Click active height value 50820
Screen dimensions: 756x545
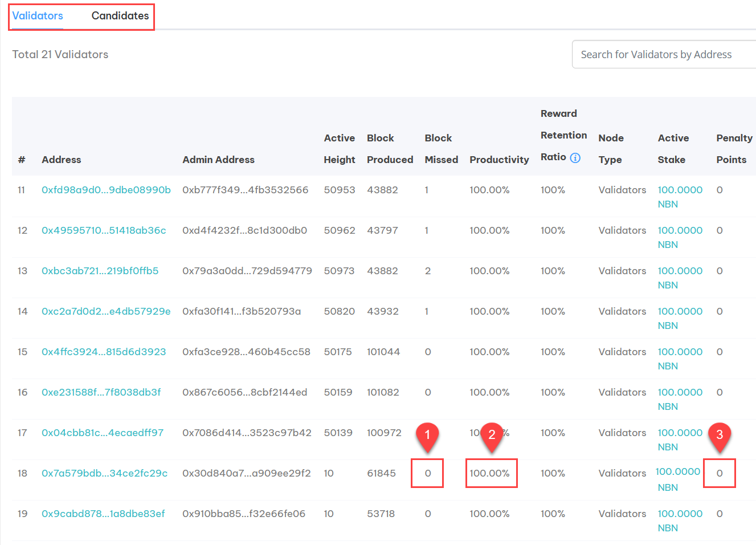(340, 311)
